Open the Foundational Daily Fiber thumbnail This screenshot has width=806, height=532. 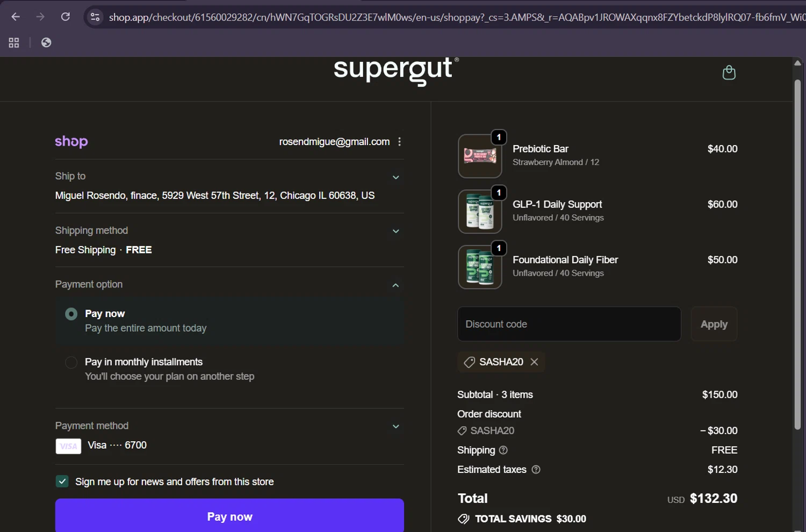[480, 267]
